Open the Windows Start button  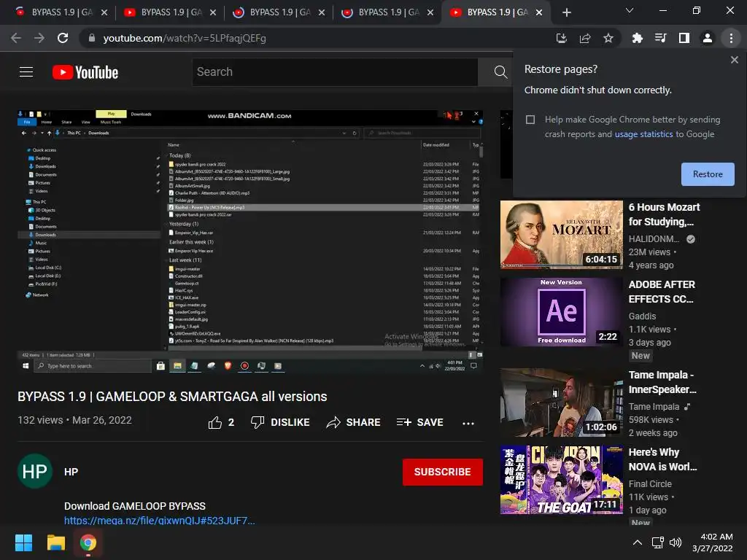click(x=23, y=542)
